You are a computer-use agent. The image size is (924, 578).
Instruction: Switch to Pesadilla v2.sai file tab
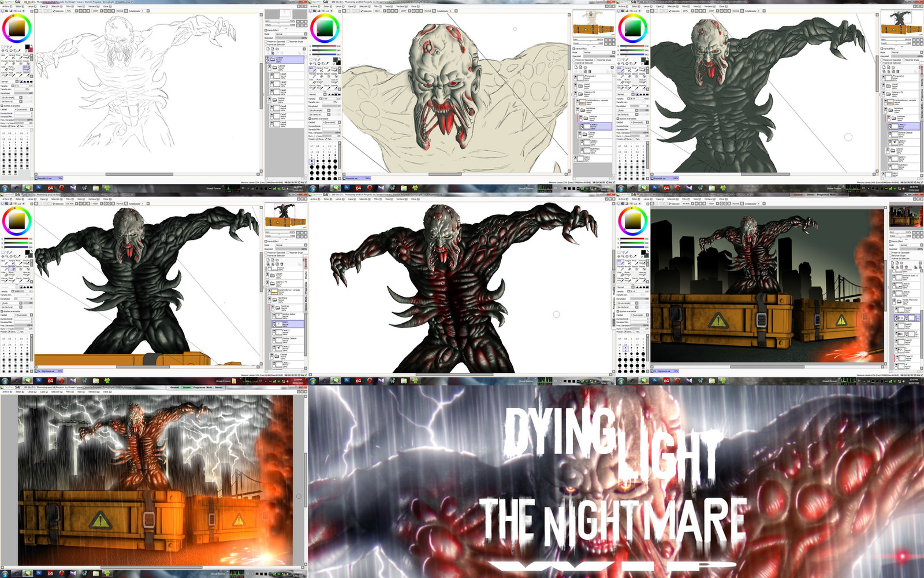49,178
